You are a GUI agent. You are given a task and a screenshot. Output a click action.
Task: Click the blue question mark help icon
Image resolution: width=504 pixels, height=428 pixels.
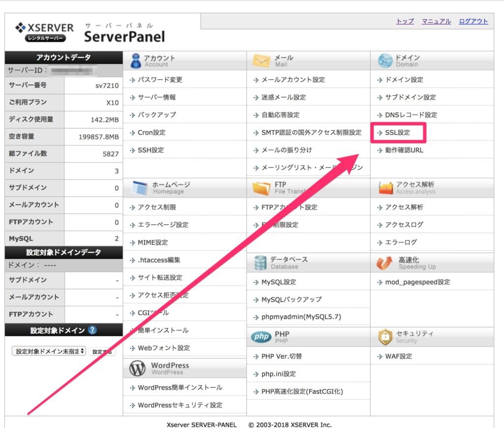92,330
